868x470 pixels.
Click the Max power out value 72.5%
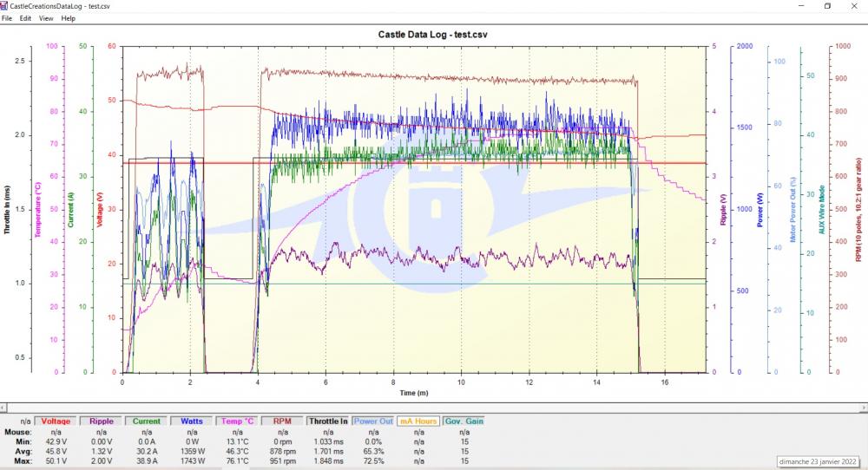point(373,461)
